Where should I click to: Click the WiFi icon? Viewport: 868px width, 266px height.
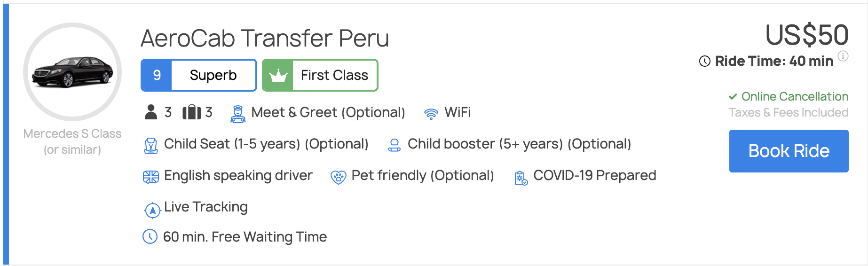(x=431, y=114)
